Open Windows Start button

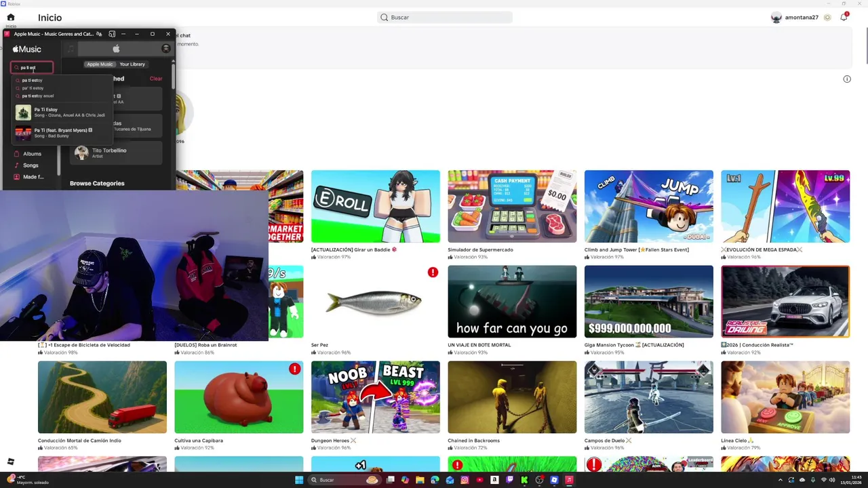coord(299,480)
